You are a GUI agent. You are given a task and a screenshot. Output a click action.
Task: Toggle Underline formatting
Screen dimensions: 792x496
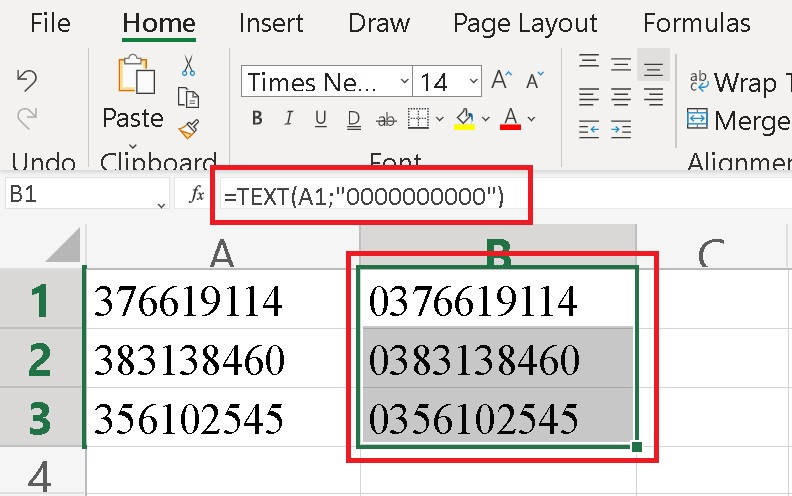(x=320, y=119)
